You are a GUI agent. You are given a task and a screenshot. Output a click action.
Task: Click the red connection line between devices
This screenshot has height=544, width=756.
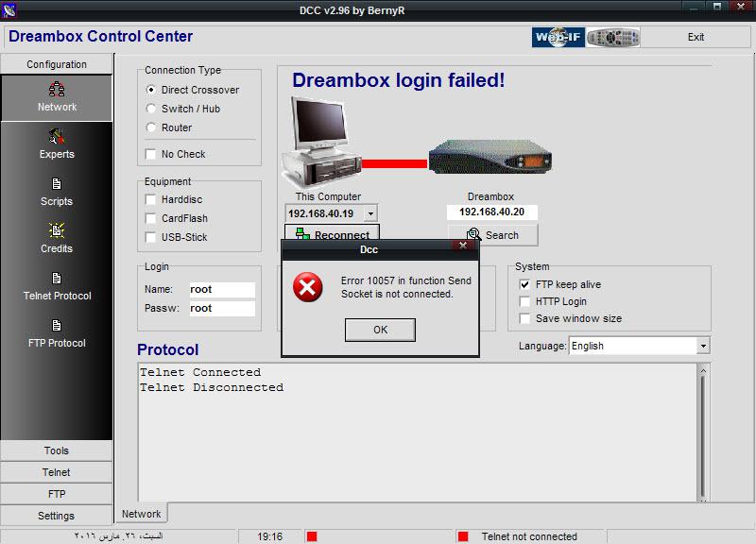[394, 163]
